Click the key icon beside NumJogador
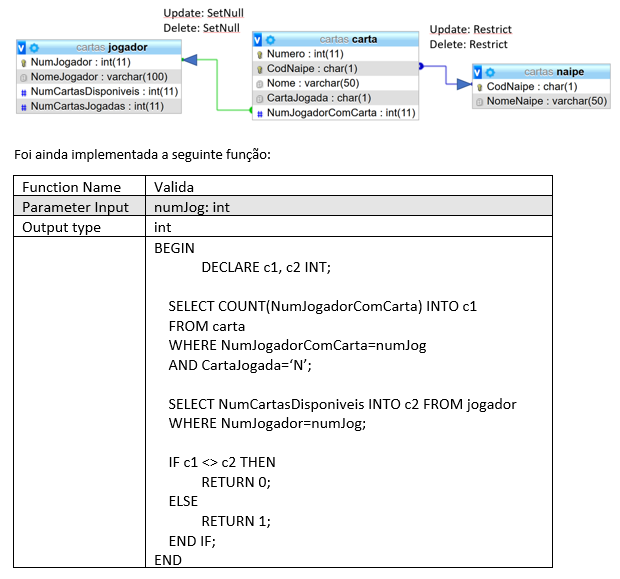 pyautogui.click(x=24, y=63)
